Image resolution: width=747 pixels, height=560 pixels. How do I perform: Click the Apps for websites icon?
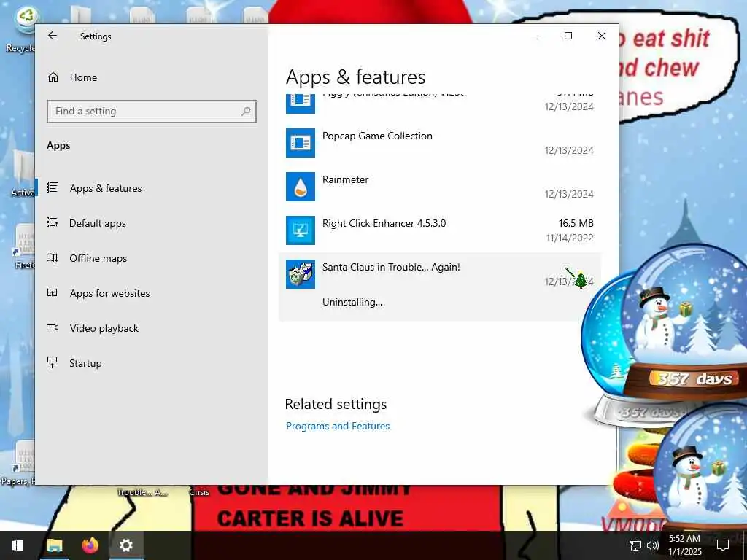pos(53,292)
